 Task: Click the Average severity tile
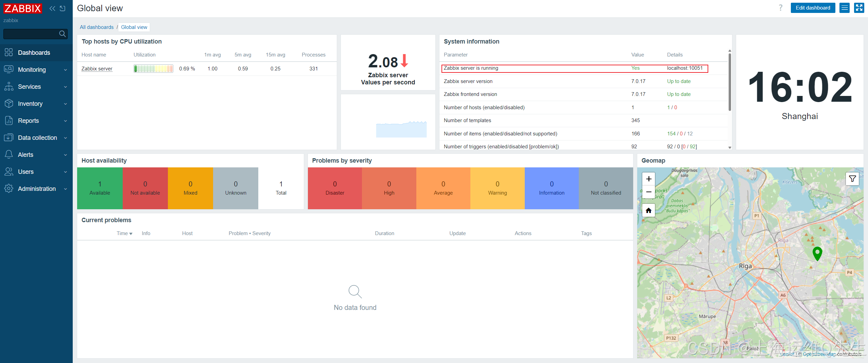pyautogui.click(x=443, y=188)
